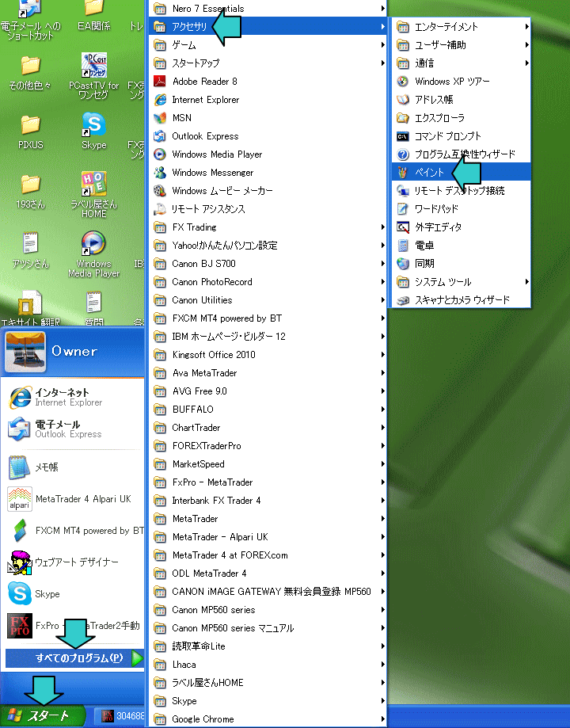Open the PIXUS folder on desktop
The image size is (570, 728).
(31, 131)
